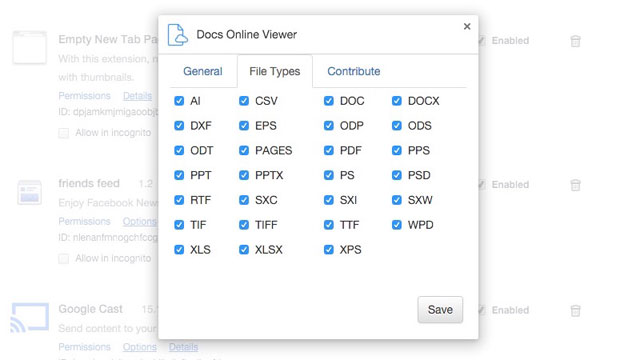Toggle Enabled checkbox for friends feed

click(x=482, y=185)
